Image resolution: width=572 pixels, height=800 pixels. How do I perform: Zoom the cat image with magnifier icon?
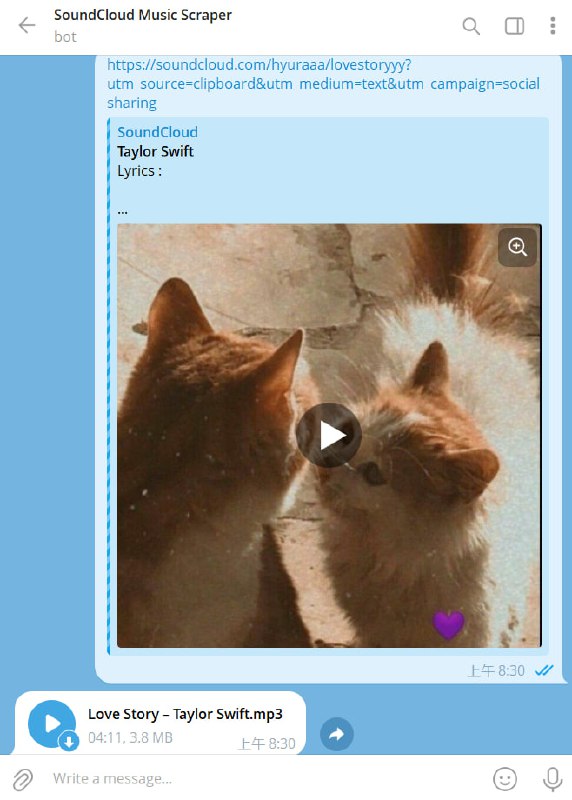click(517, 247)
